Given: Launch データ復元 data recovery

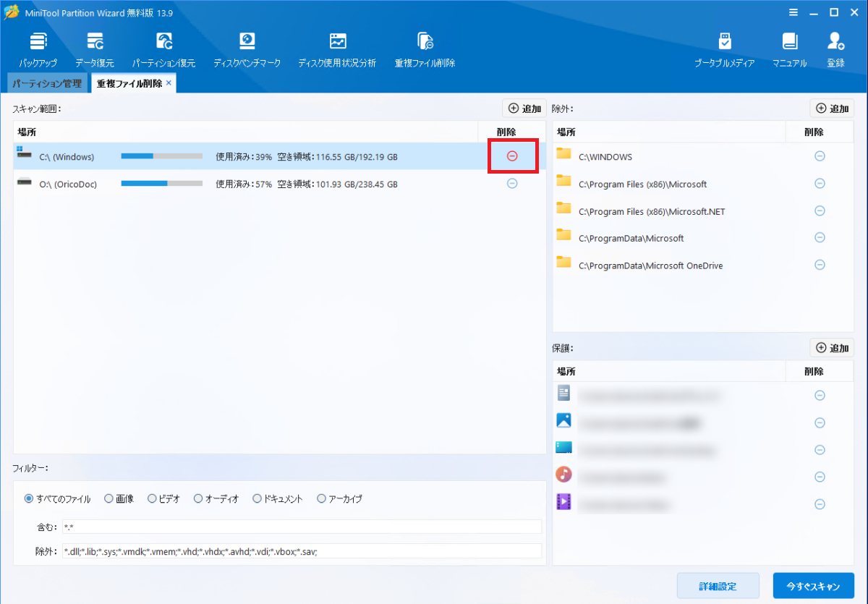Looking at the screenshot, I should 95,50.
